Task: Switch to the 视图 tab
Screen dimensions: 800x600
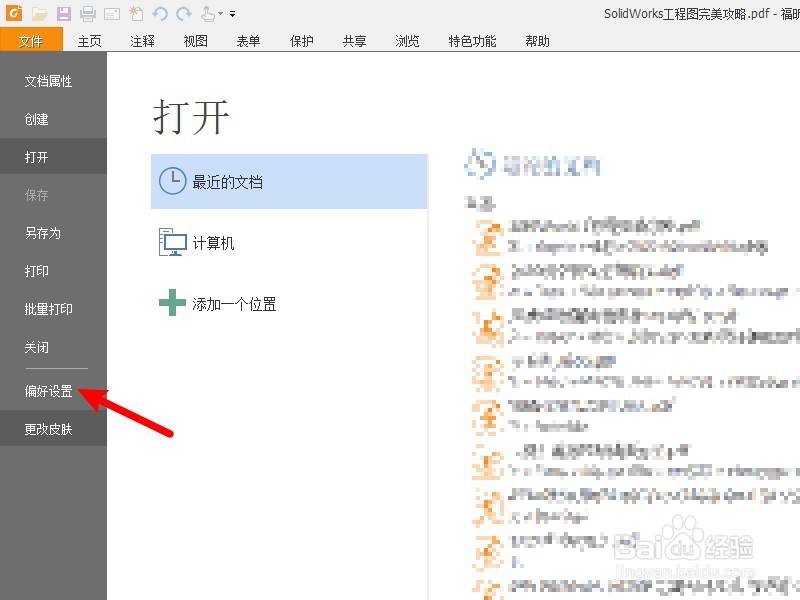Action: tap(195, 41)
